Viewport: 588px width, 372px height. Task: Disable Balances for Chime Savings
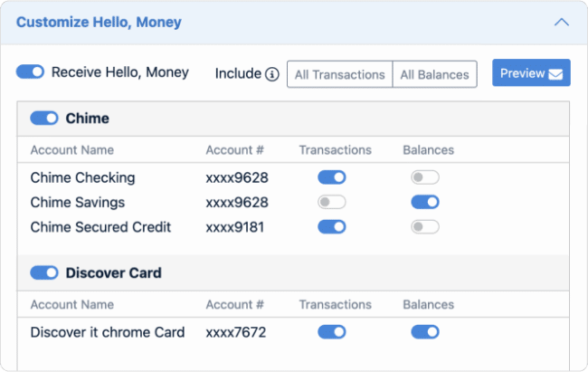425,202
